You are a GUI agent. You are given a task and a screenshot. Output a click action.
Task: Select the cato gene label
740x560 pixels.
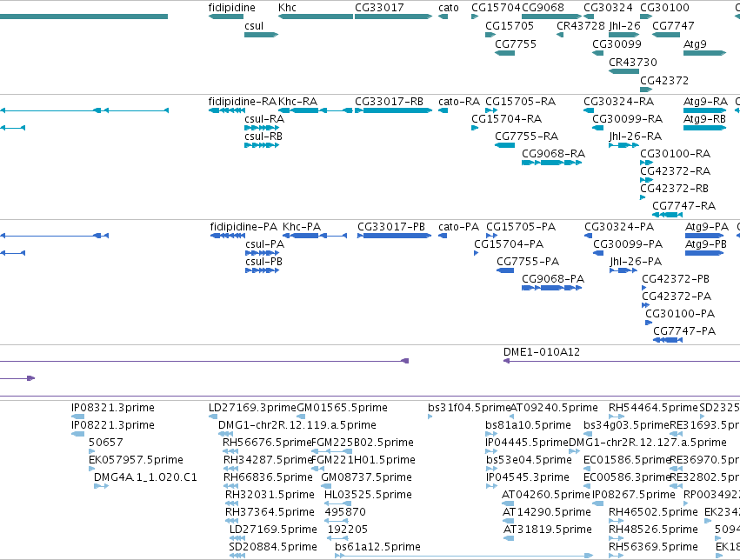pos(449,8)
